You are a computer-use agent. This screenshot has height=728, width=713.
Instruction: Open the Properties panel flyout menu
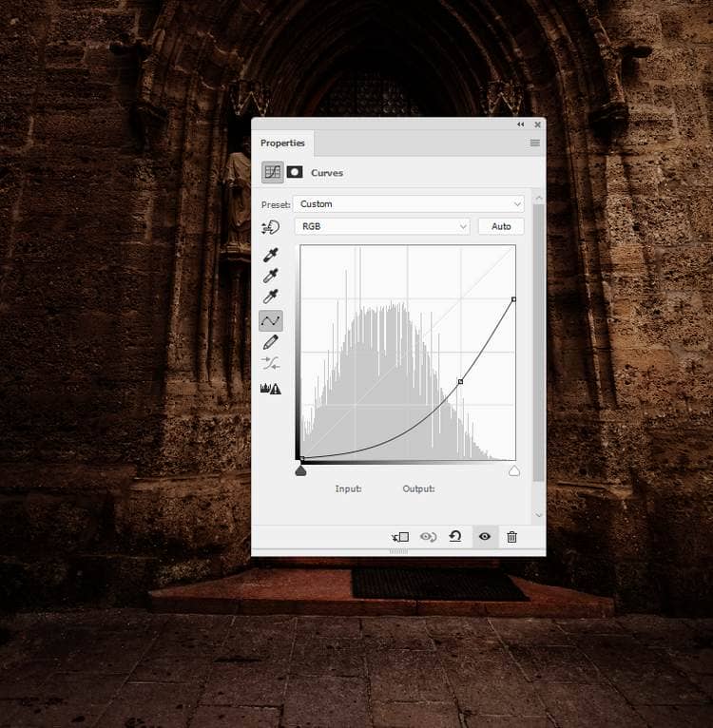[535, 143]
